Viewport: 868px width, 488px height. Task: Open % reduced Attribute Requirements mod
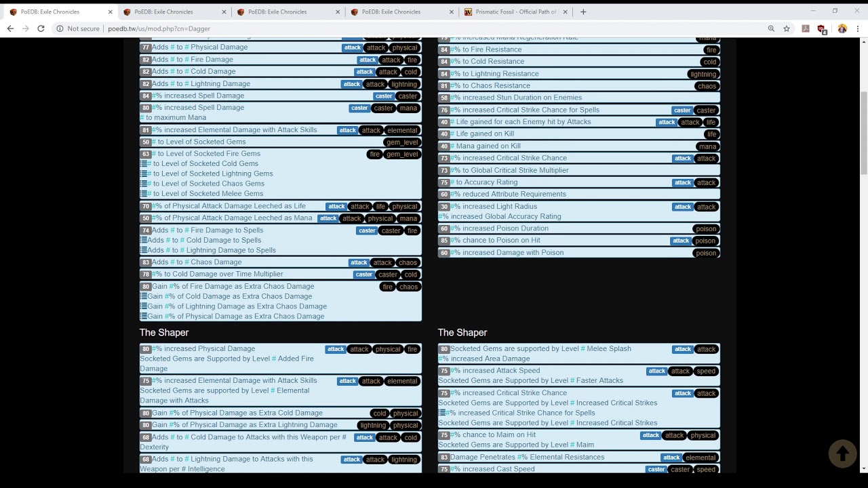508,194
